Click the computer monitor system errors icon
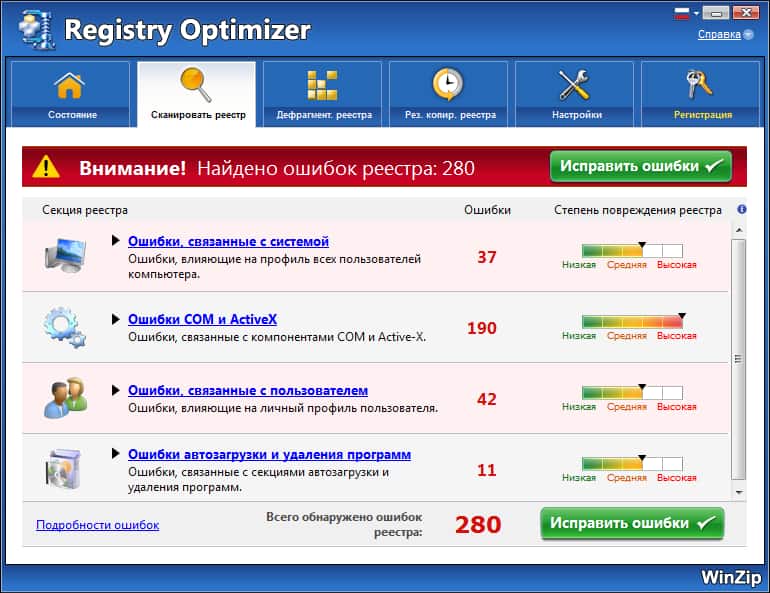770x593 pixels. 65,257
